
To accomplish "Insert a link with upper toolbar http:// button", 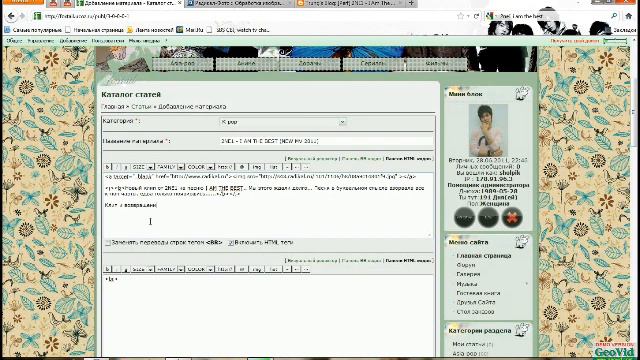I will pyautogui.click(x=225, y=167).
